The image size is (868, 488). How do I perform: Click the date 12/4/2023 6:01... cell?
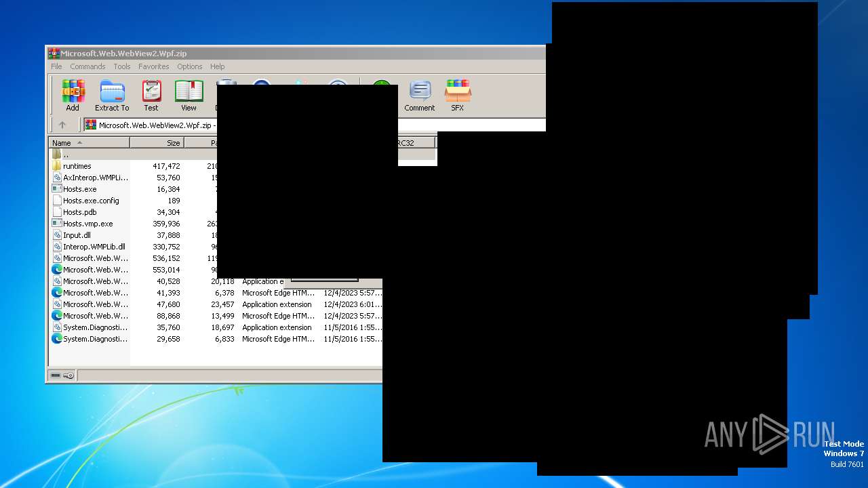pyautogui.click(x=353, y=304)
